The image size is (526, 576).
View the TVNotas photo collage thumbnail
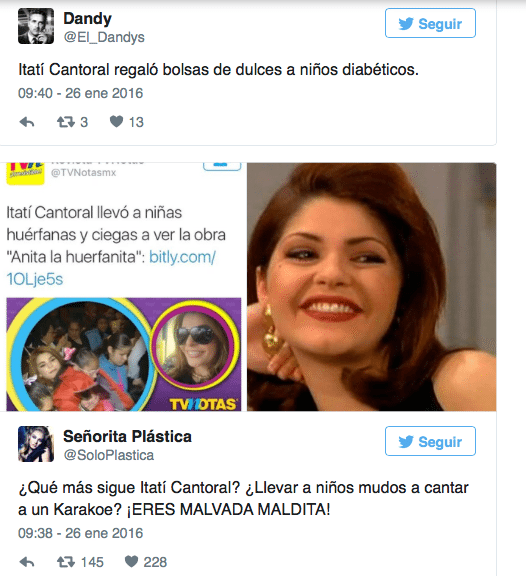(124, 354)
